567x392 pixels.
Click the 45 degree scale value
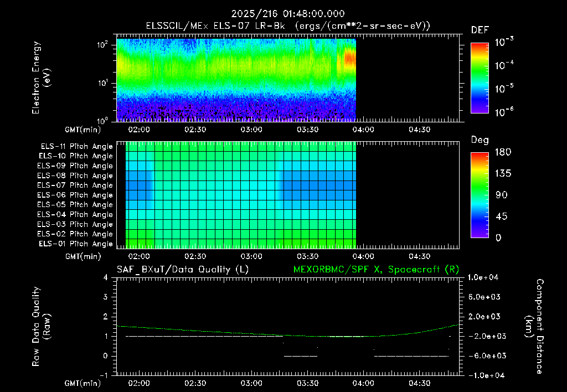(x=501, y=216)
